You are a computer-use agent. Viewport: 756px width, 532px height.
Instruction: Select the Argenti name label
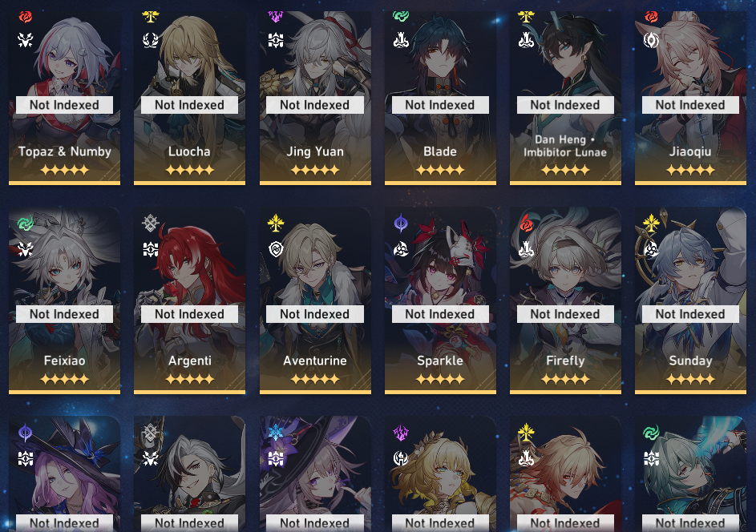(x=190, y=361)
